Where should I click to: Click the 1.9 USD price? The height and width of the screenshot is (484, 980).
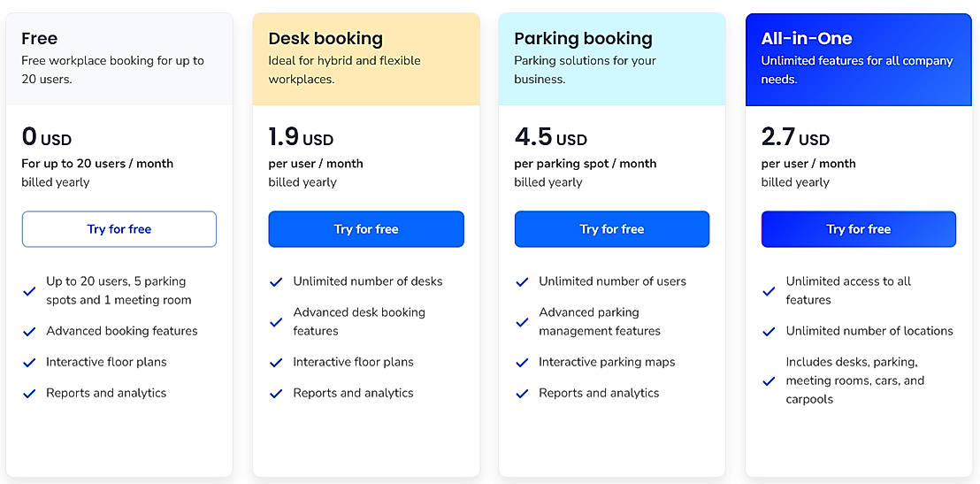point(301,137)
